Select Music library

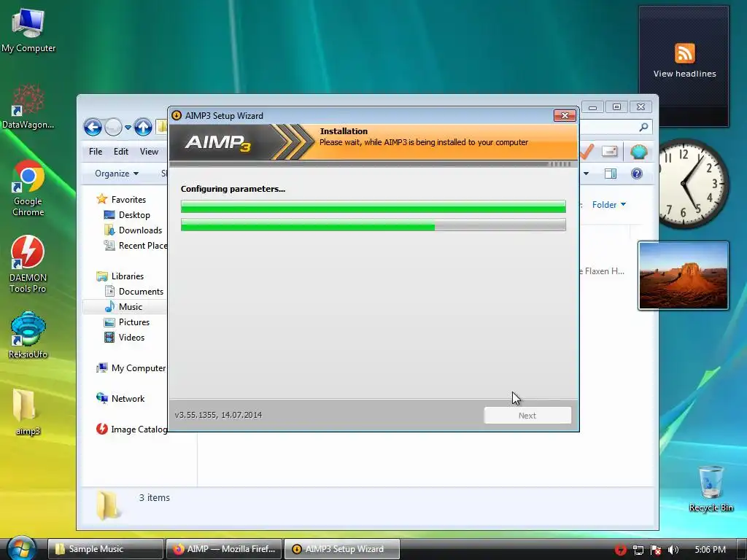click(x=125, y=307)
